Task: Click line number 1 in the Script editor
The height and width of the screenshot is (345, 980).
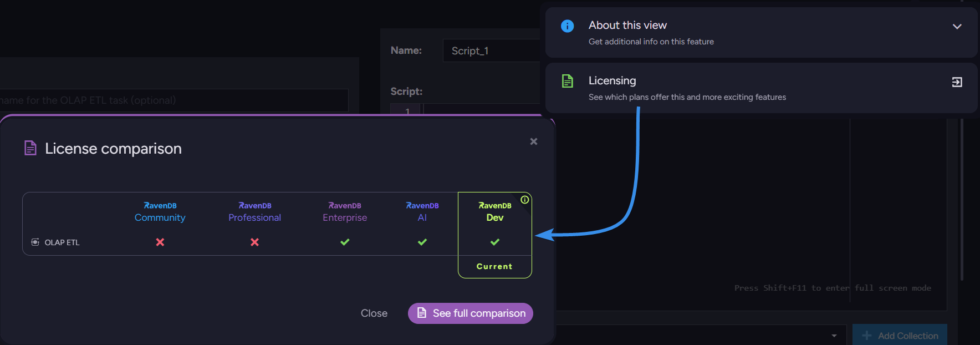Action: coord(407,110)
